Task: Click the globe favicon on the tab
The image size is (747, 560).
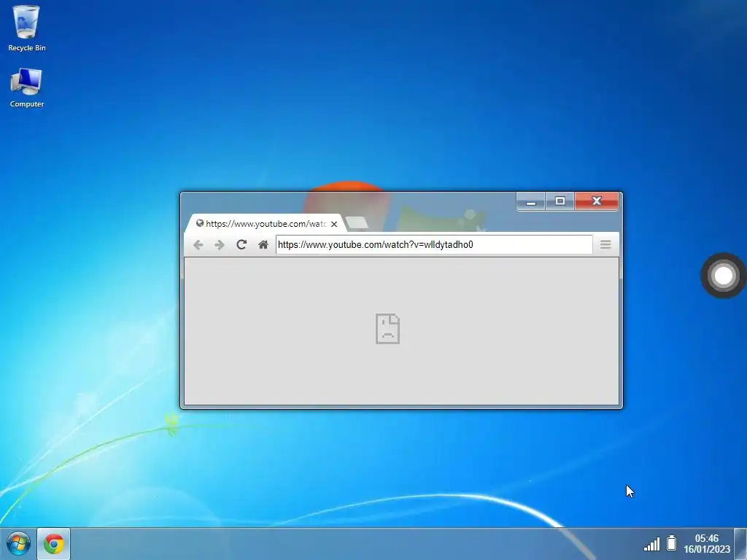Action: (200, 223)
